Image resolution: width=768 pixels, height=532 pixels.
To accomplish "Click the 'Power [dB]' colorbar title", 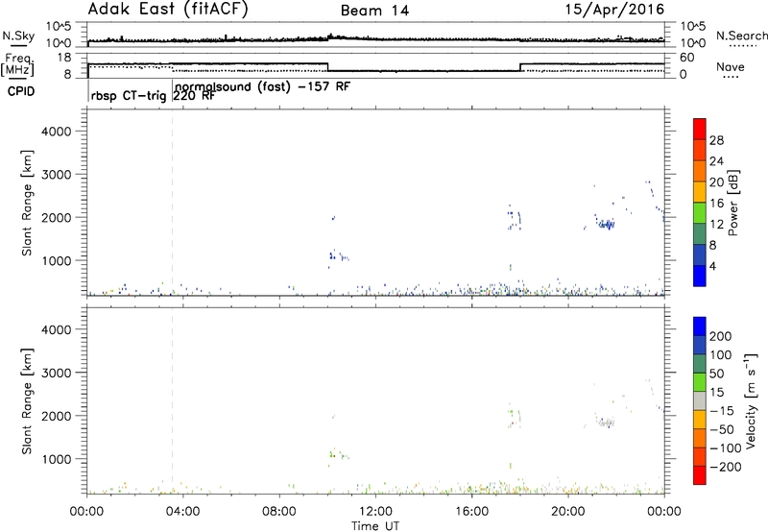I will click(732, 203).
